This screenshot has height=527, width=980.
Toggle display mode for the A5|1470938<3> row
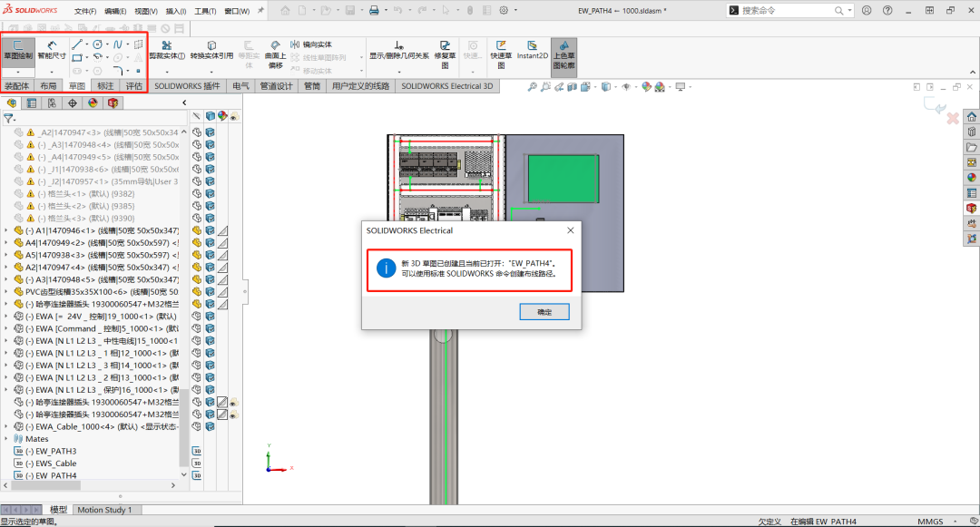point(210,255)
